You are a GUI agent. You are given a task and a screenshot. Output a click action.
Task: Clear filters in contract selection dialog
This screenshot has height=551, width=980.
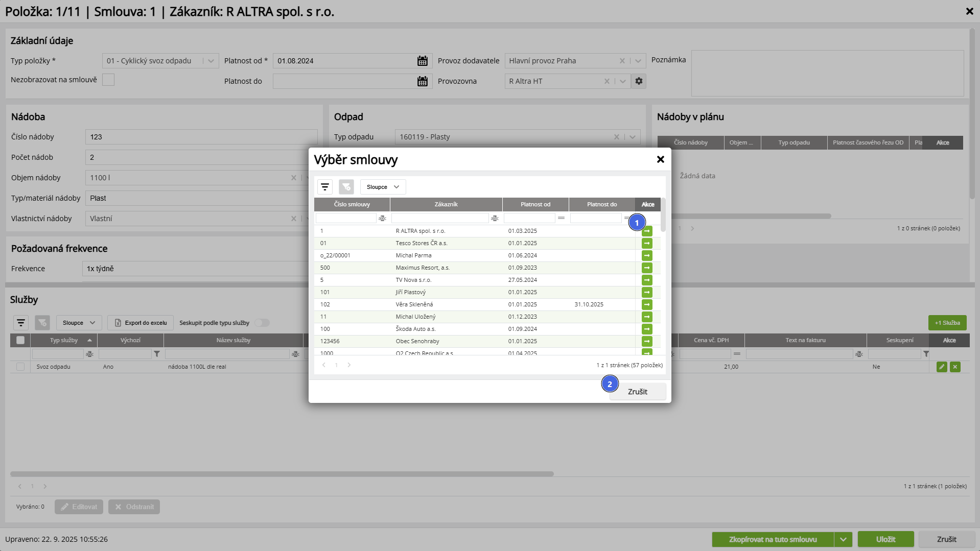tap(346, 187)
